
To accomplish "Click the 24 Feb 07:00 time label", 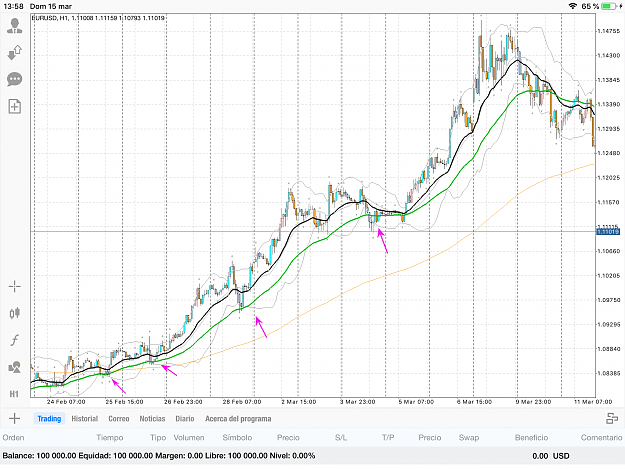I will (x=66, y=402).
